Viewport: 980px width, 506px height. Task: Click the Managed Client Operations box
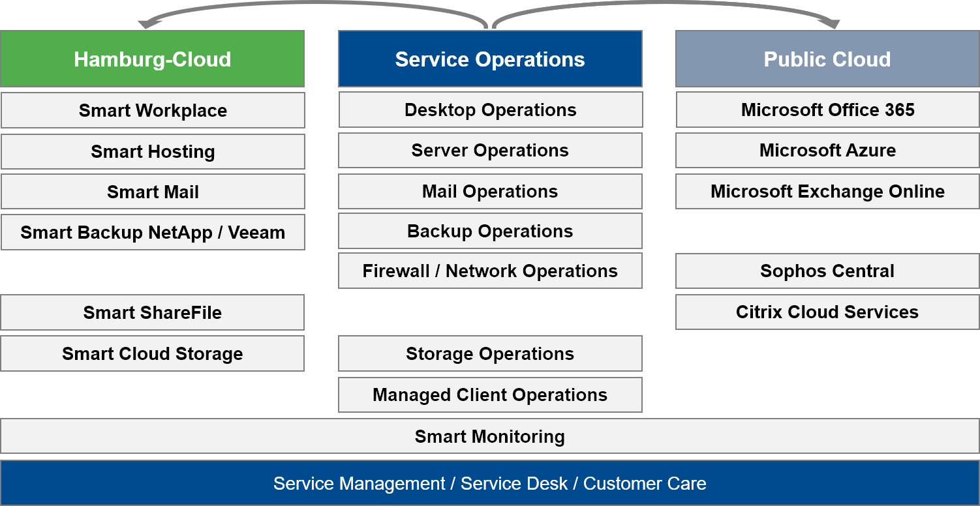490,394
